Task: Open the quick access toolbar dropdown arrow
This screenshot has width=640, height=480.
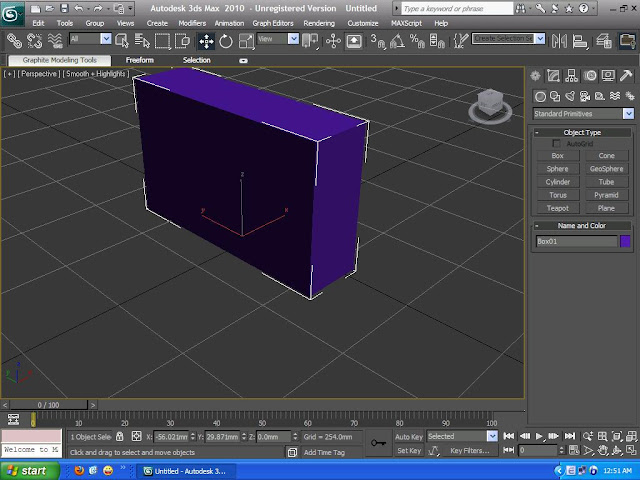Action: tap(130, 8)
